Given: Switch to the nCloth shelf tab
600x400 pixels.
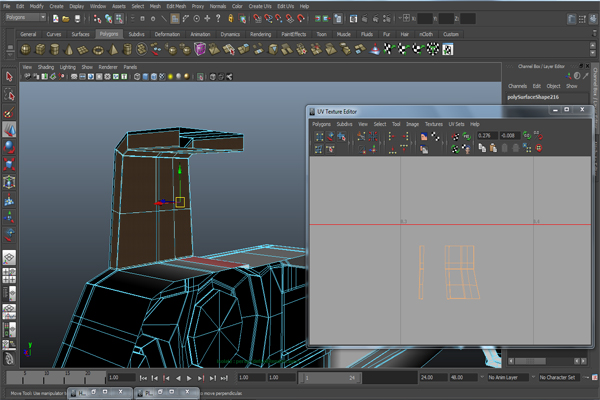Looking at the screenshot, I should [426, 34].
